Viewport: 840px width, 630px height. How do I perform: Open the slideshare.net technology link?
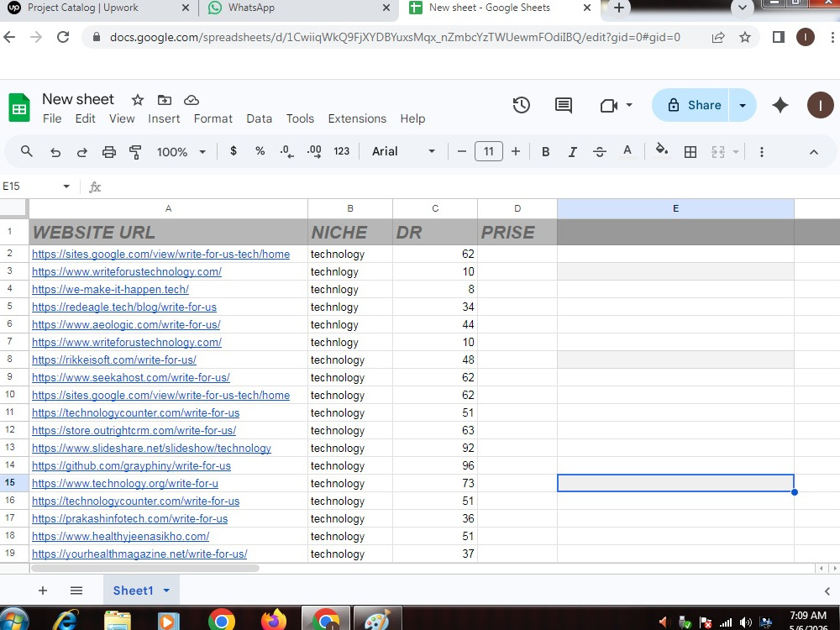coord(151,448)
